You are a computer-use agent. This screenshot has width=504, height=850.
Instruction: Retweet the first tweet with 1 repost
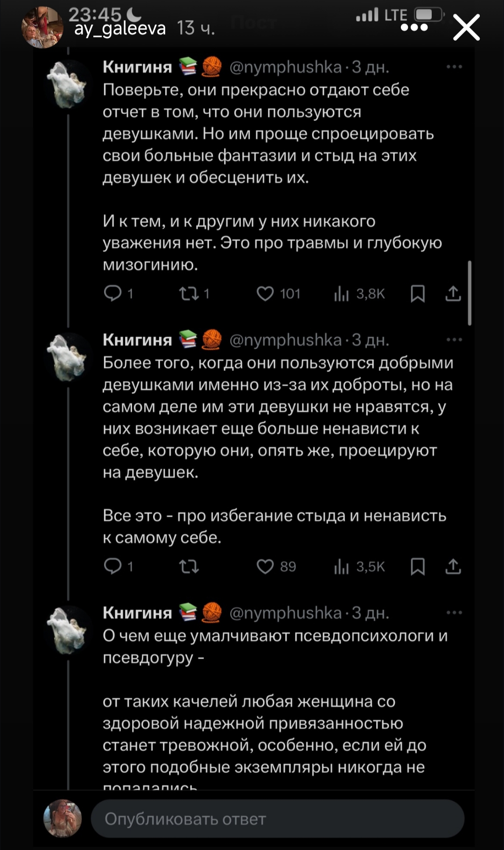coord(189,294)
